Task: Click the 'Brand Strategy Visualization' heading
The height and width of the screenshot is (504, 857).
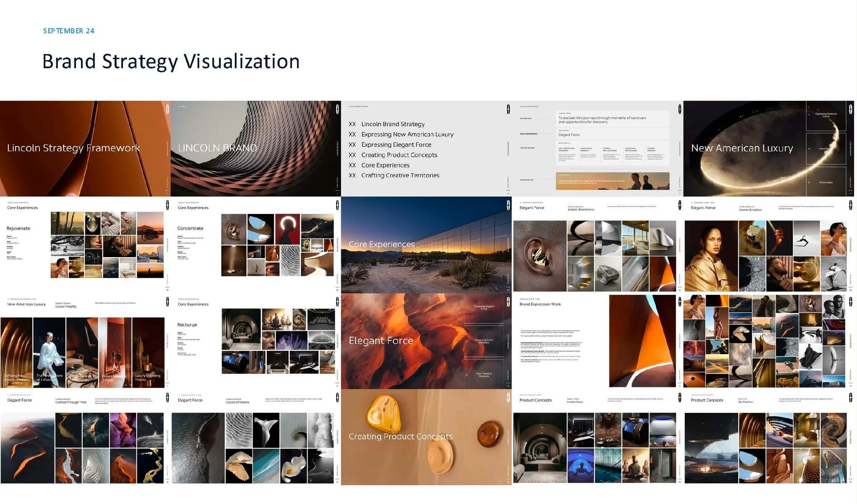Action: [x=171, y=61]
